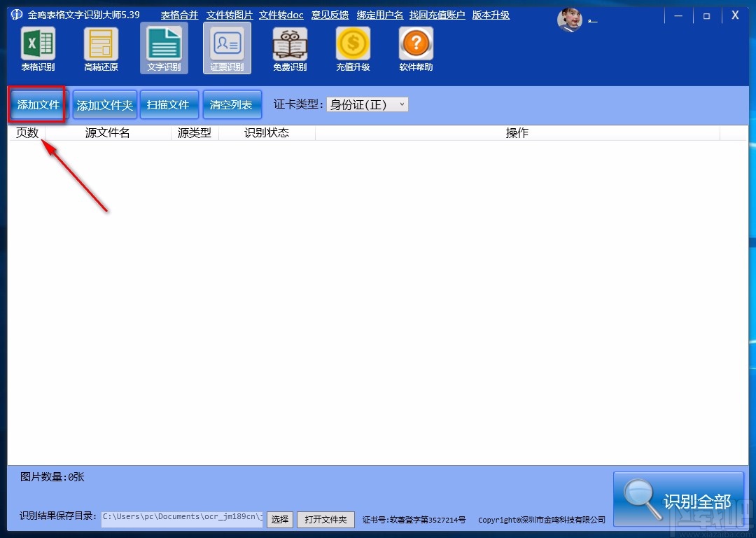Click the app logo icon at top left
The height and width of the screenshot is (538, 756).
pos(15,14)
